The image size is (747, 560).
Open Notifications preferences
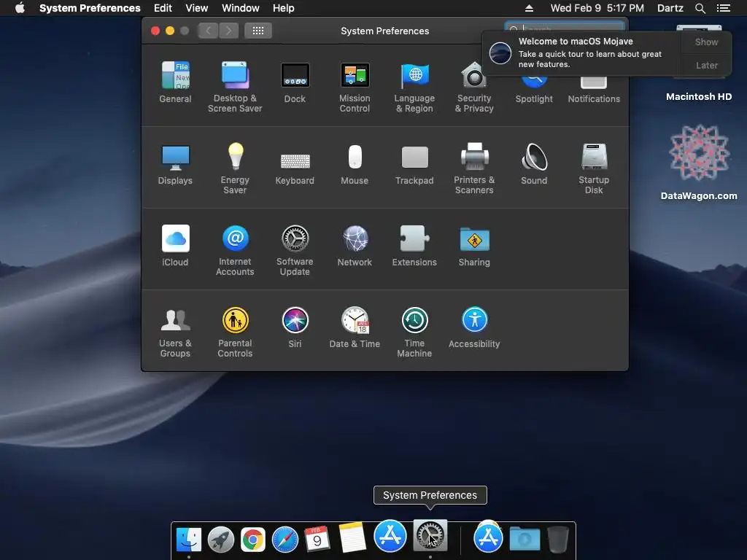[x=594, y=91]
